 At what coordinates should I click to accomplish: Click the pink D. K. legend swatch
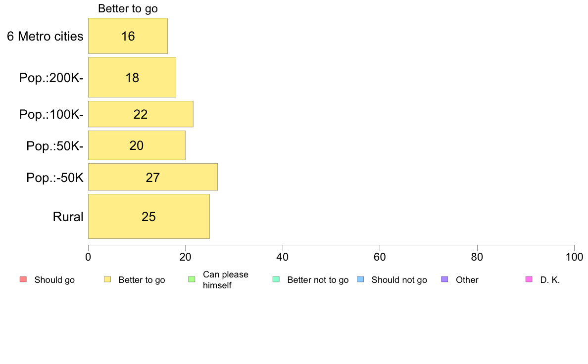pos(529,279)
